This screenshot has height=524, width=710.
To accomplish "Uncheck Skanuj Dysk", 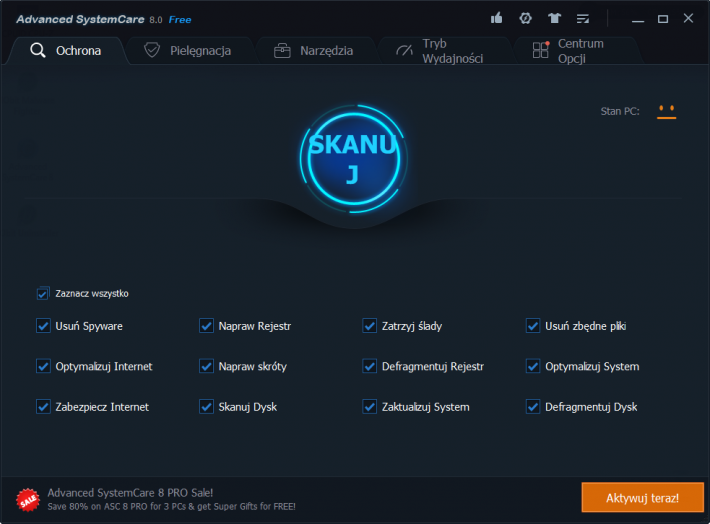I will click(x=206, y=407).
